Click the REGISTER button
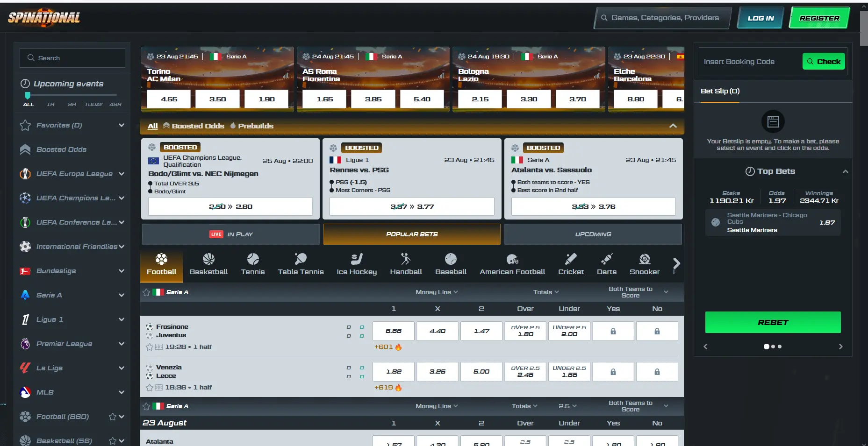This screenshot has width=868, height=446. [819, 18]
